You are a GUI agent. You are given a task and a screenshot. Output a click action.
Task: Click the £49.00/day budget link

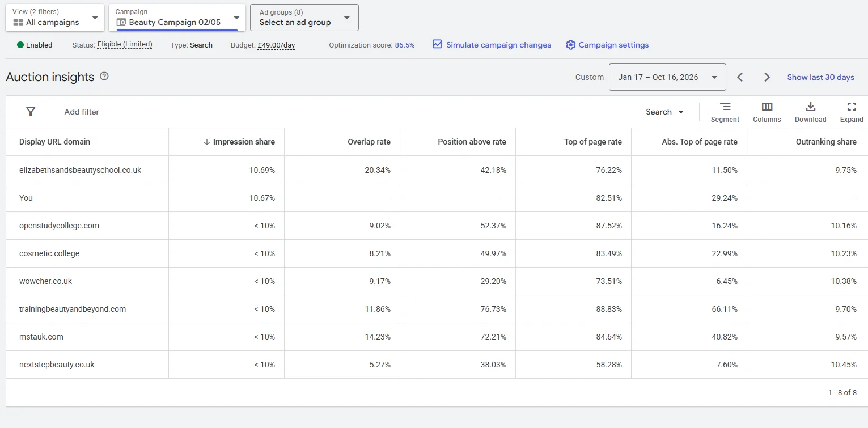tap(276, 45)
